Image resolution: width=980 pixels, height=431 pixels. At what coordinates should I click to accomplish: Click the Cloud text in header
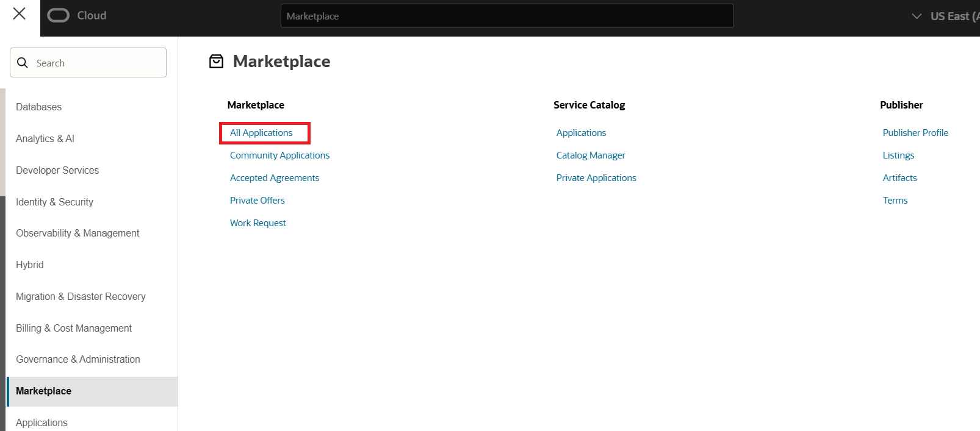click(x=92, y=16)
